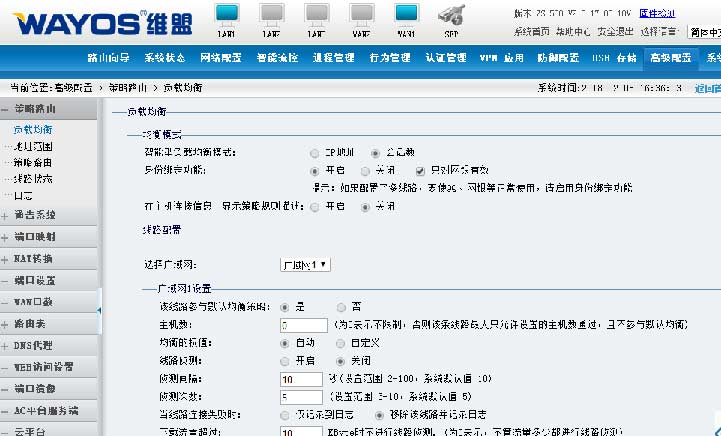Click 高级配置 in the breadcrumb path
This screenshot has height=436, width=721.
[x=73, y=87]
